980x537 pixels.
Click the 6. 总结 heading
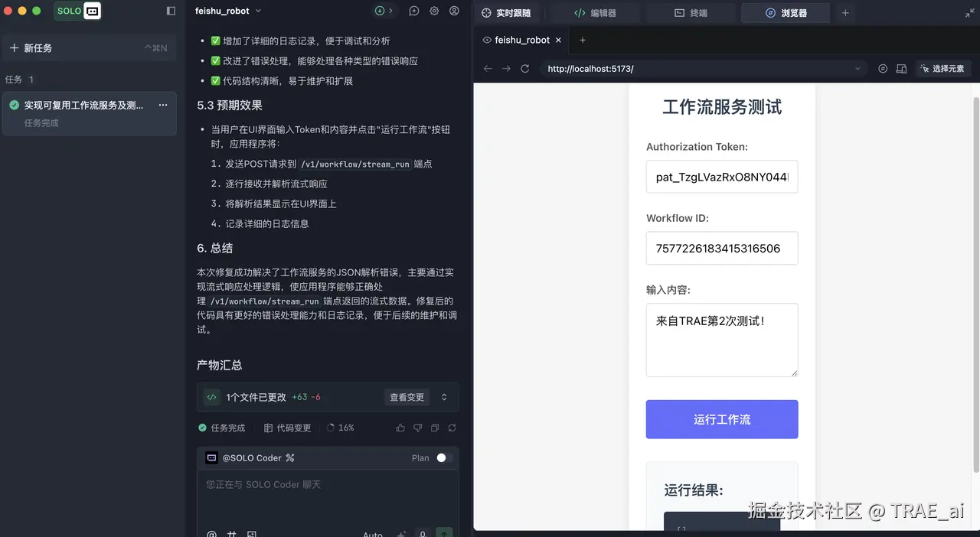[x=215, y=249]
